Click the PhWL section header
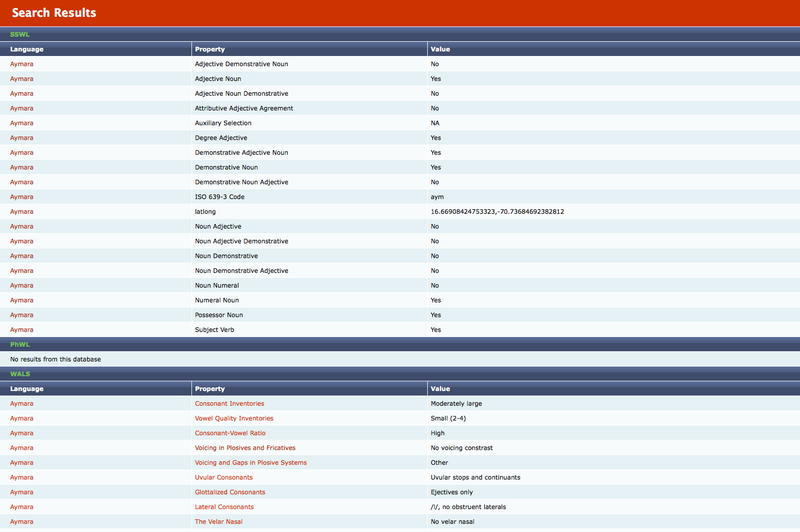Screen dimensions: 800x532 tap(20, 345)
